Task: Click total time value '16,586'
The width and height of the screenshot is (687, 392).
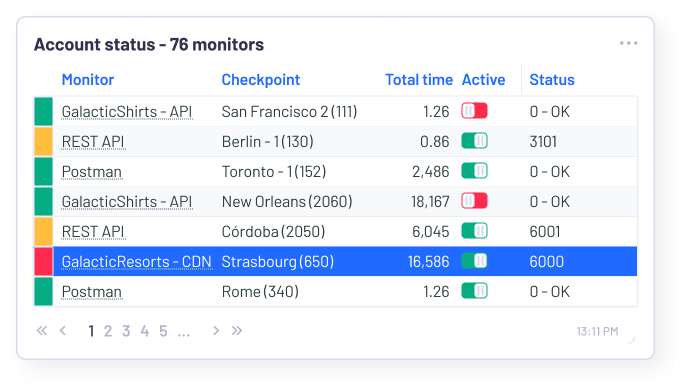Action: (x=428, y=261)
